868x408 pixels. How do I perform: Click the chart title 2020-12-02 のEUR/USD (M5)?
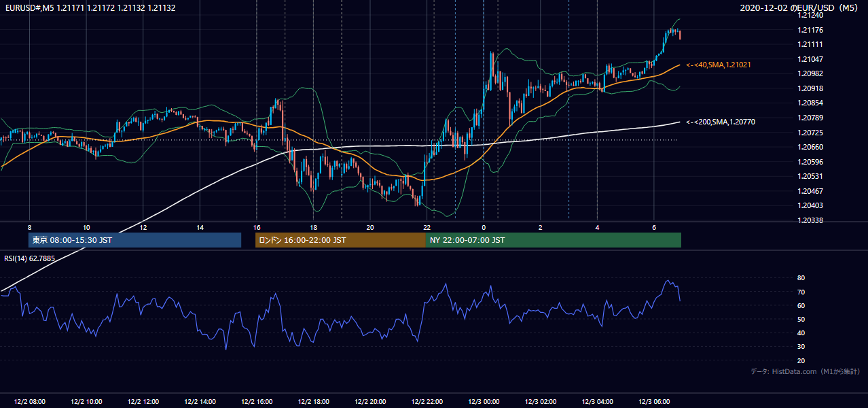coord(799,8)
